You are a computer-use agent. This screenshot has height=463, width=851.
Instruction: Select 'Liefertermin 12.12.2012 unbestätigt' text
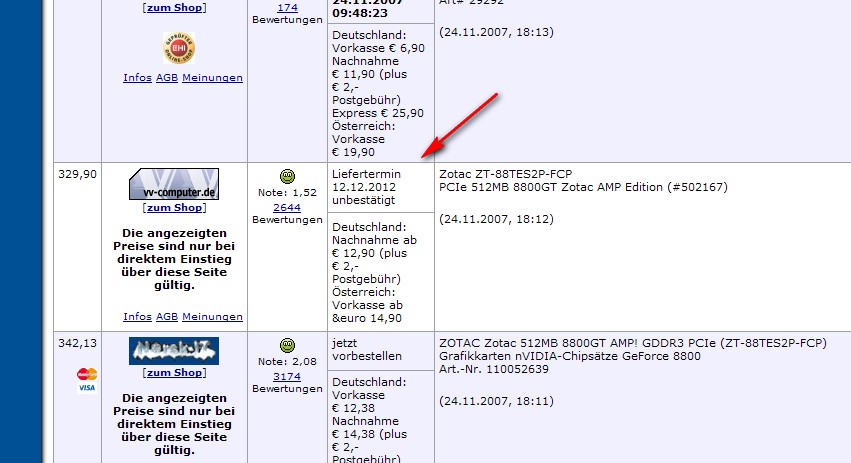click(366, 187)
